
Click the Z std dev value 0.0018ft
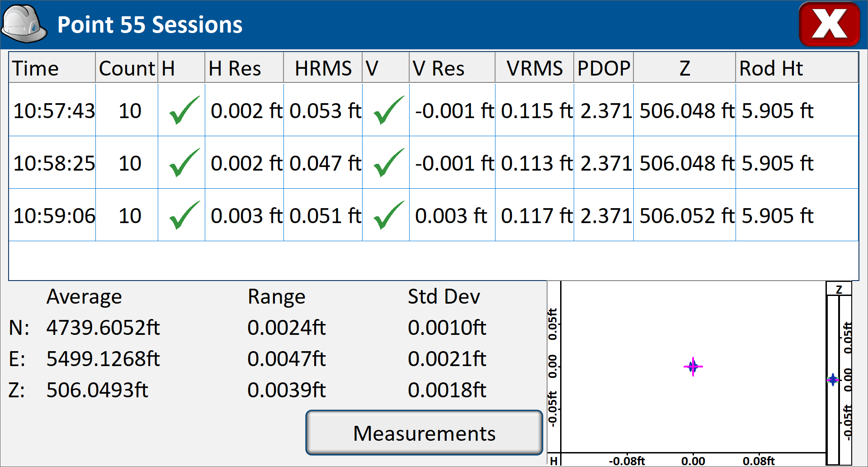click(x=447, y=390)
